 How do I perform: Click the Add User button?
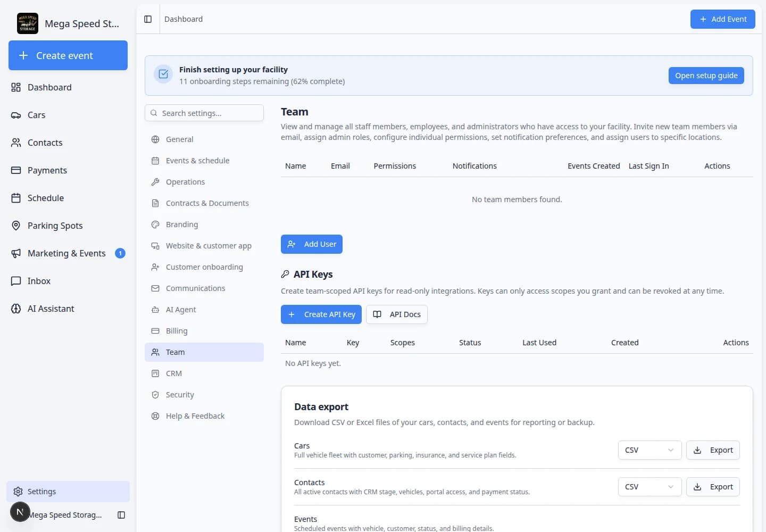312,244
